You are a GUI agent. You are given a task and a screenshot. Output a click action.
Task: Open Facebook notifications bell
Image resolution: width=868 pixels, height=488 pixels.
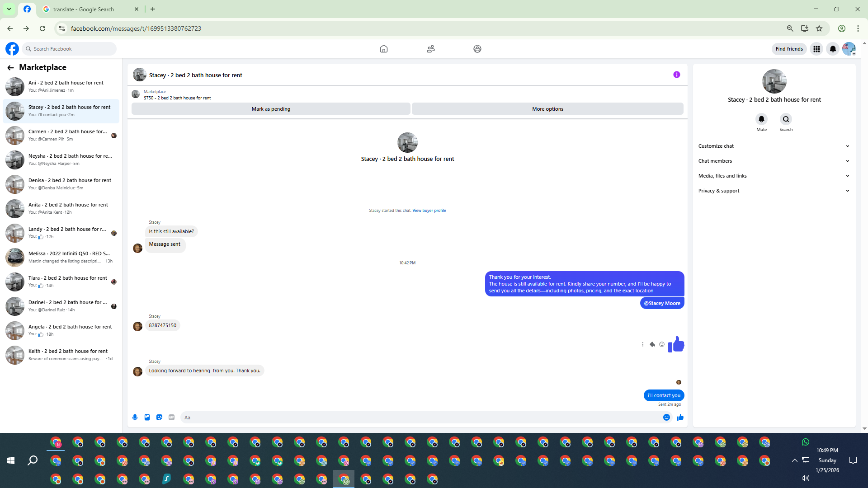point(833,49)
